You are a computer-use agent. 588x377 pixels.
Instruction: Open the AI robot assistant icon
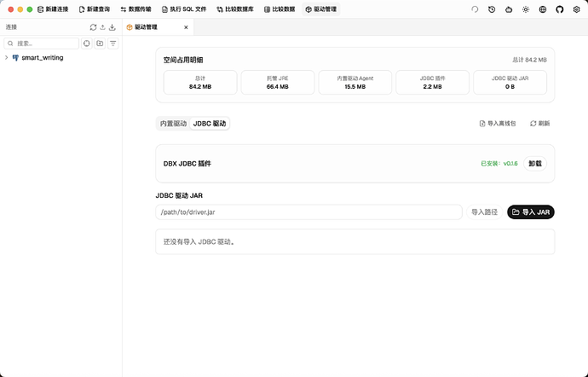(509, 9)
